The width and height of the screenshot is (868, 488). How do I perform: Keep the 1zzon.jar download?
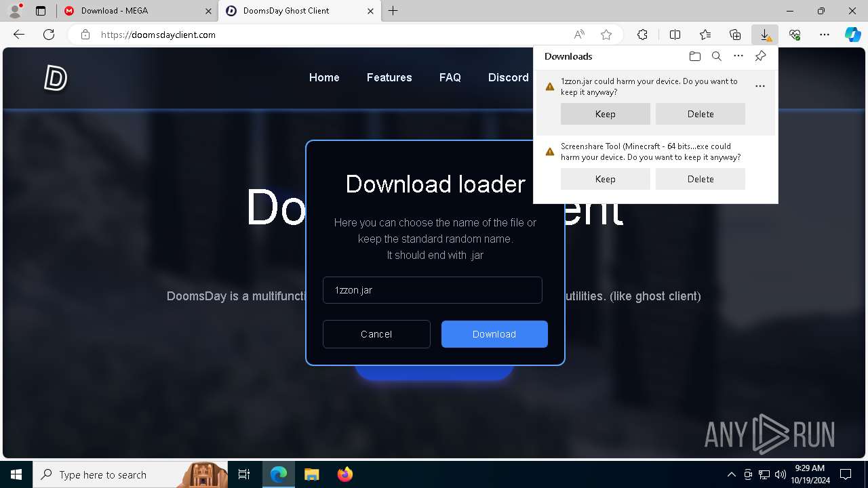(606, 114)
